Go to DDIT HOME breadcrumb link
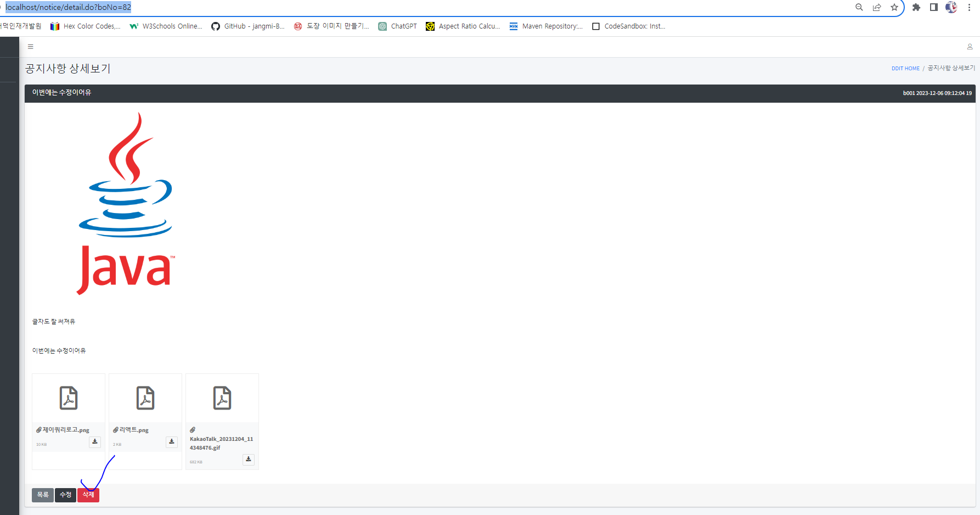 point(905,69)
